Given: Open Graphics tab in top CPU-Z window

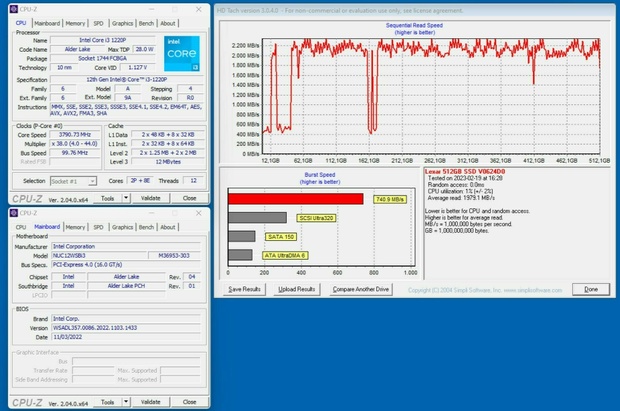Looking at the screenshot, I should tap(122, 23).
